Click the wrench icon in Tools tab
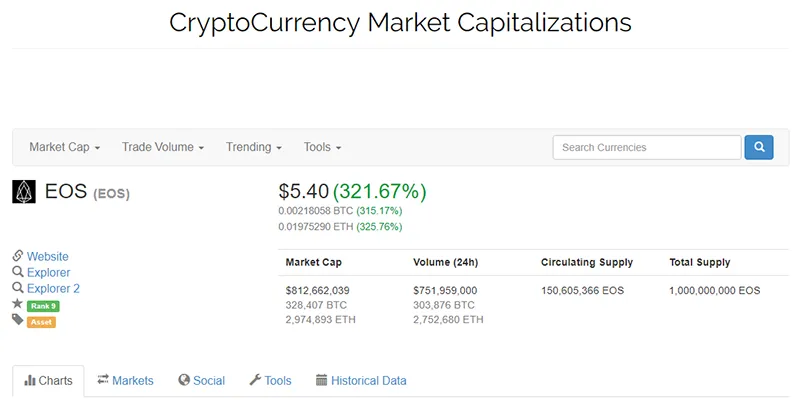This screenshot has width=798, height=400. pos(255,380)
